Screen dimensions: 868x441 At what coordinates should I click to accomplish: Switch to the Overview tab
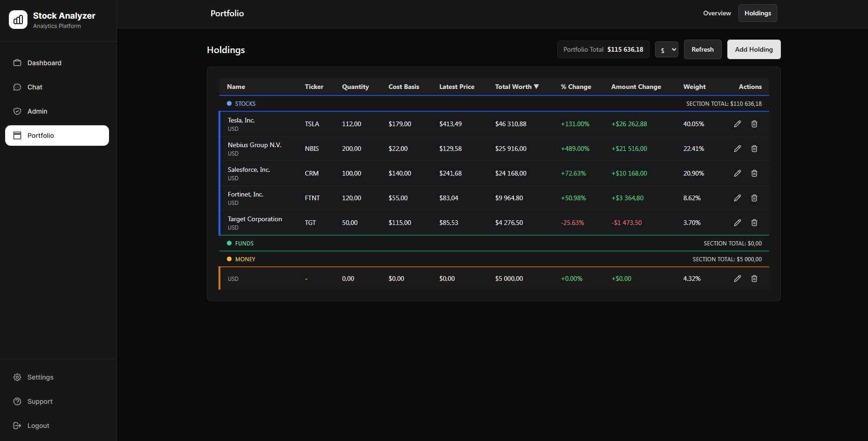click(717, 13)
